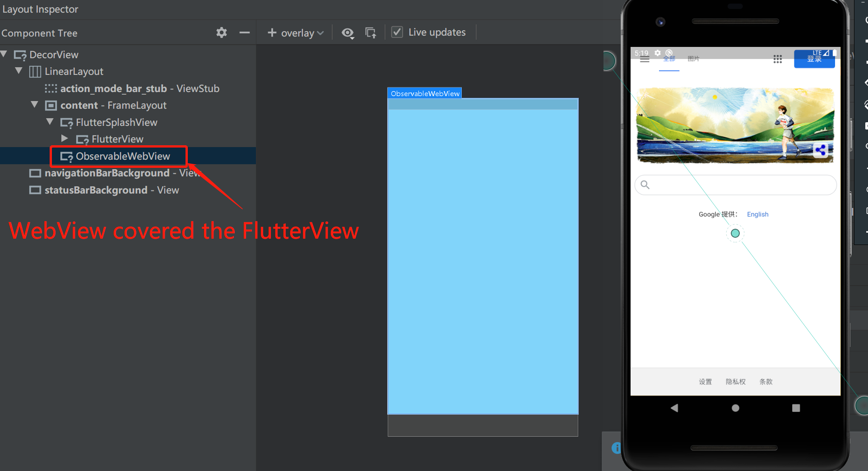Select the 全部 tab on Google page
The height and width of the screenshot is (471, 868).
[x=669, y=59]
